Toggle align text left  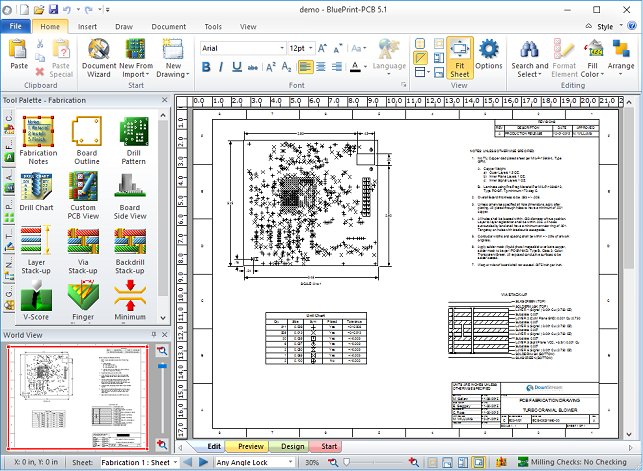pos(305,67)
